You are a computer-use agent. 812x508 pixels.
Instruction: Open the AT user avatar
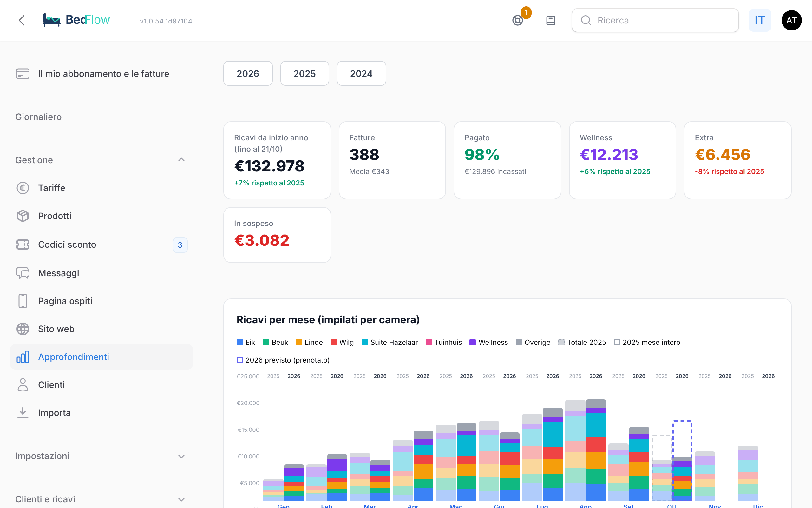791,20
